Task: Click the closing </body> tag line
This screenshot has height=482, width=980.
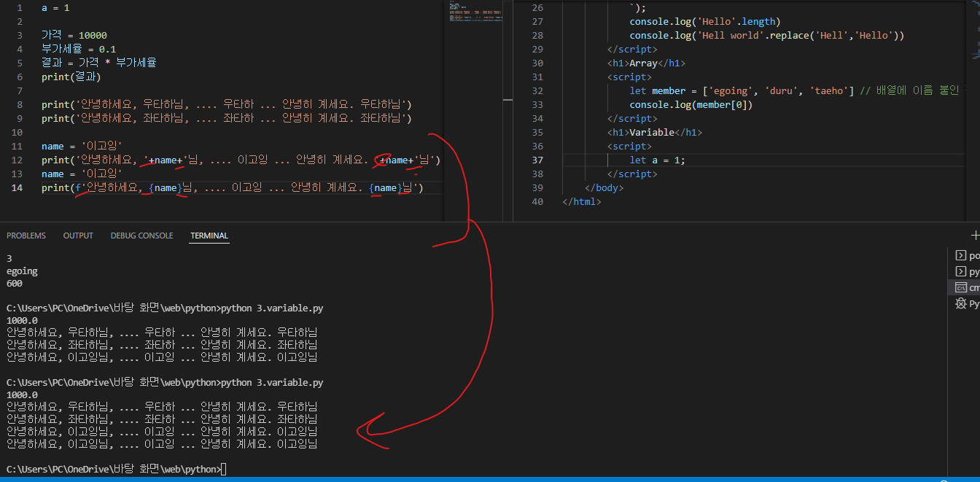Action: click(604, 187)
